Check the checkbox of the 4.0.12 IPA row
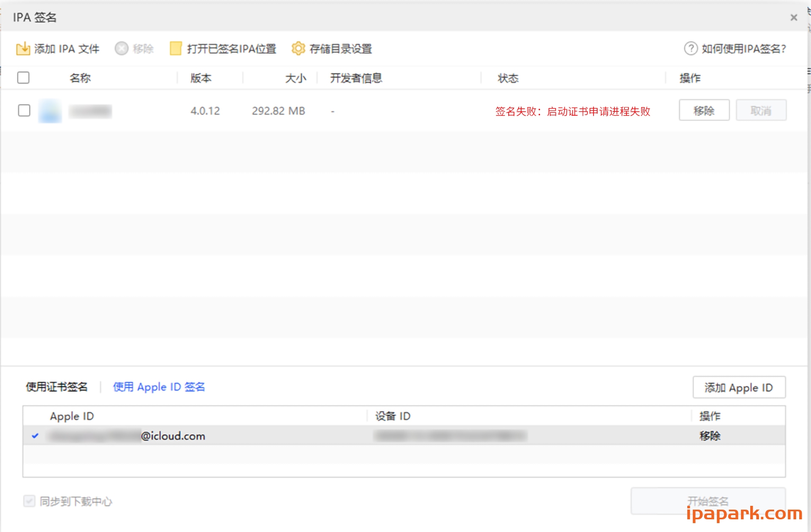This screenshot has height=532, width=811. 24,110
